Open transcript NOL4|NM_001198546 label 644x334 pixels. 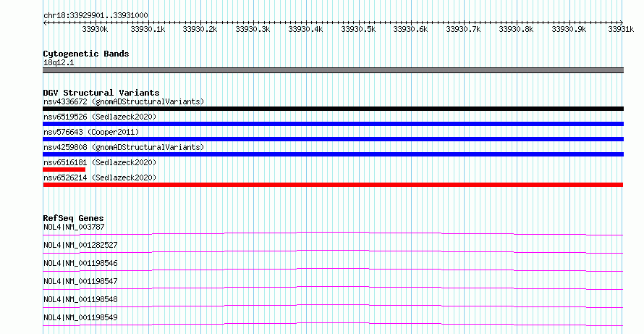80,263
